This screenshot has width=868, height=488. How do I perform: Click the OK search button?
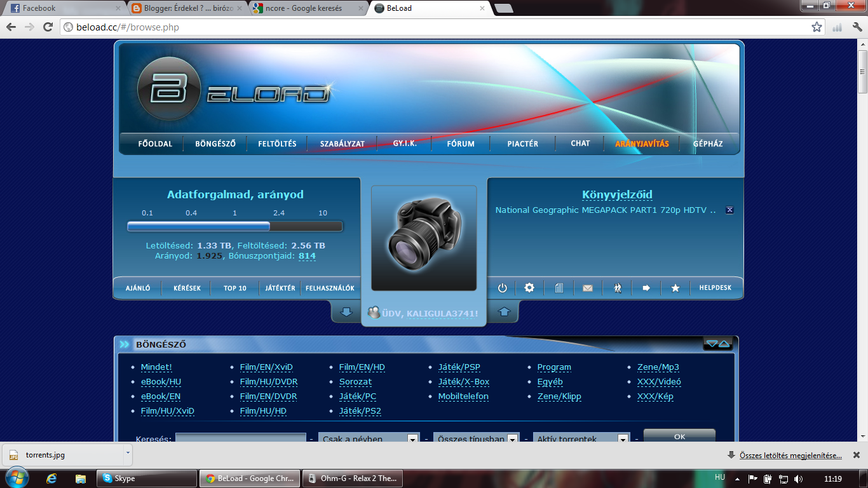pyautogui.click(x=679, y=437)
